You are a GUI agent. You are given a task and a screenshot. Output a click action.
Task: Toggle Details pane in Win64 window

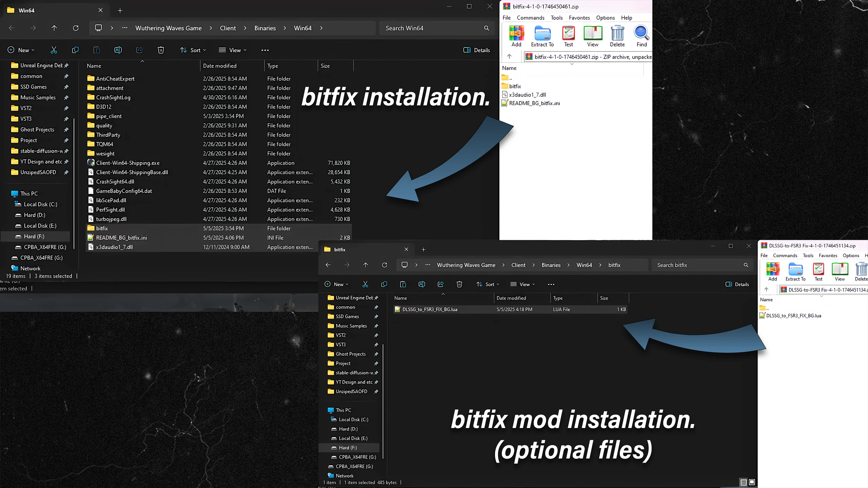(x=476, y=50)
